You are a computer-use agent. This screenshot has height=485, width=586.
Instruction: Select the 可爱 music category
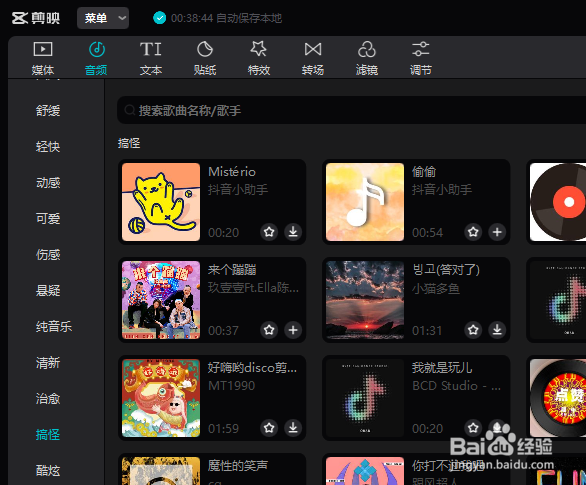[48, 219]
